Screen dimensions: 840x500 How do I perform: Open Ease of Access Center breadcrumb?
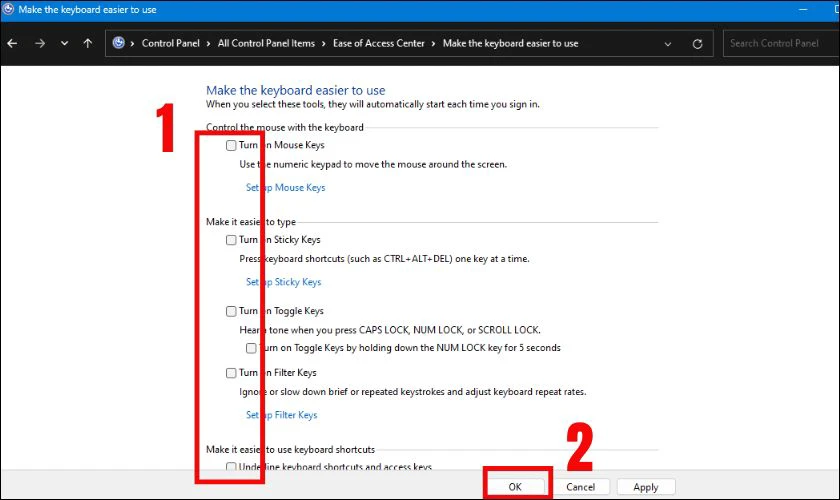click(379, 43)
